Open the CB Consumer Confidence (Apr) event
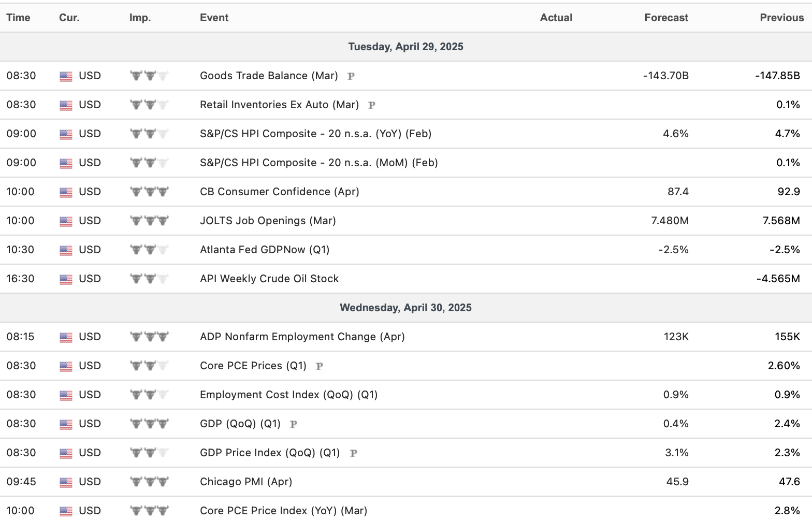812x521 pixels. tap(279, 192)
